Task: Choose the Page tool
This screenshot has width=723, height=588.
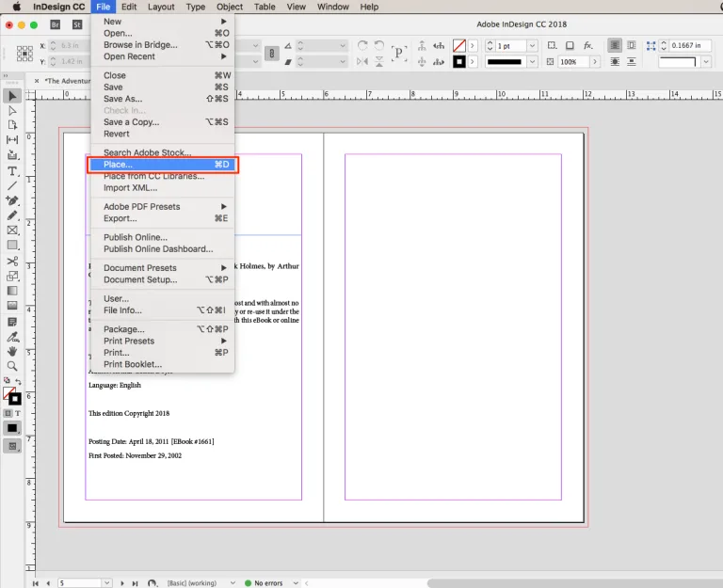Action: [12, 125]
